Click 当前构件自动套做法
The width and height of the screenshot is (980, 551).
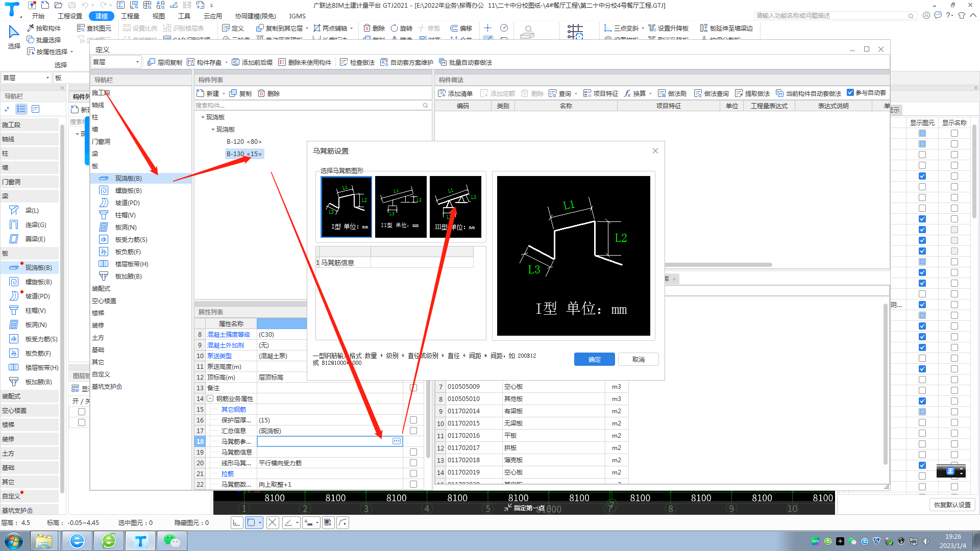coord(808,93)
